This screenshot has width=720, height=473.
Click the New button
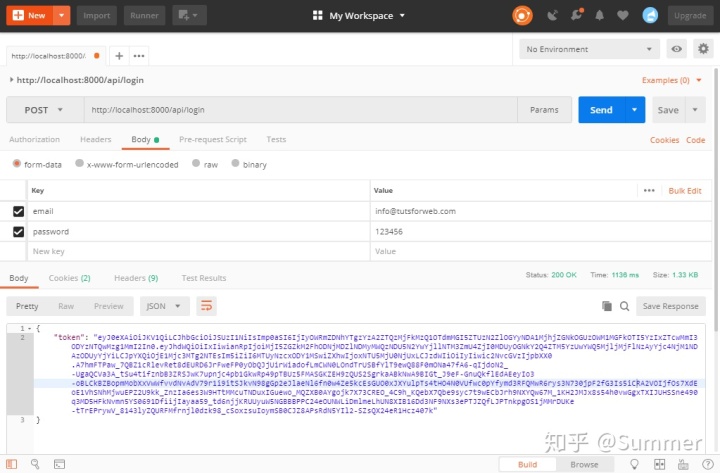pos(30,16)
